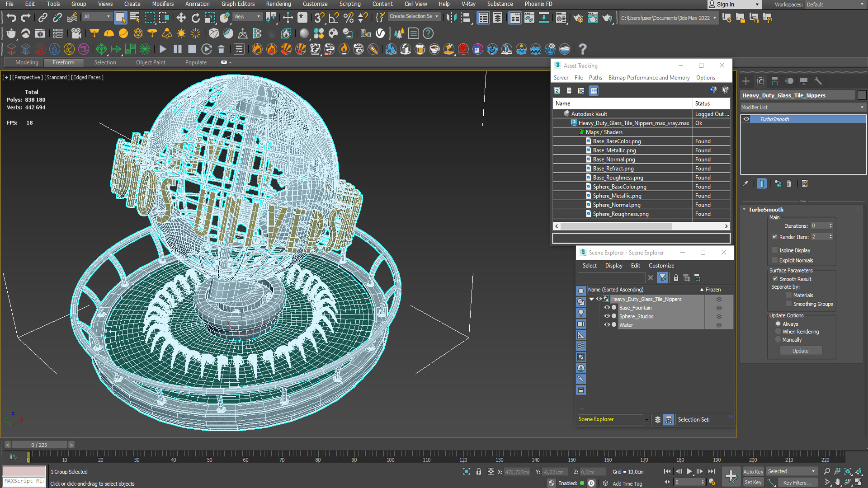Viewport: 868px width, 488px height.
Task: Toggle TurboSmooth modifier eye visibility
Action: [746, 119]
